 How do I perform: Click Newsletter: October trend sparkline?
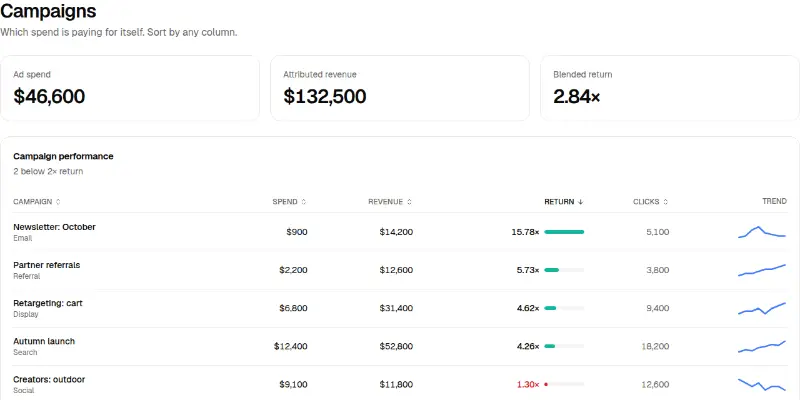coord(762,232)
